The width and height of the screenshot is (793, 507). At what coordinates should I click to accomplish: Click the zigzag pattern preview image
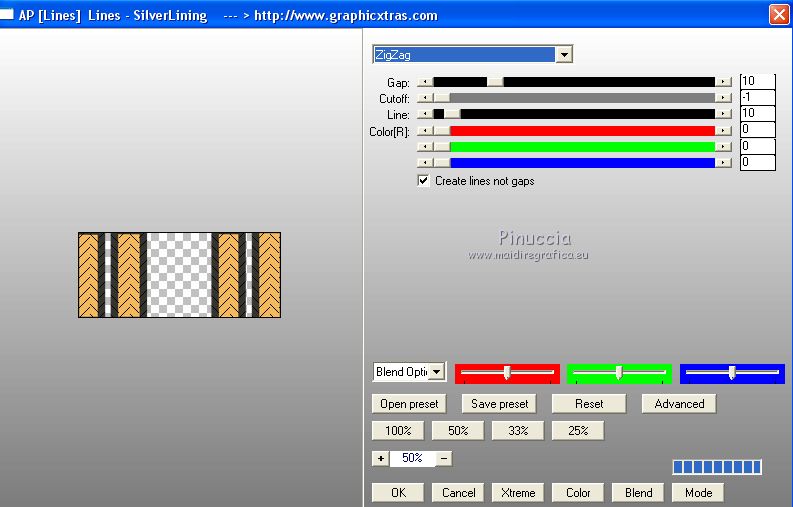pyautogui.click(x=180, y=275)
